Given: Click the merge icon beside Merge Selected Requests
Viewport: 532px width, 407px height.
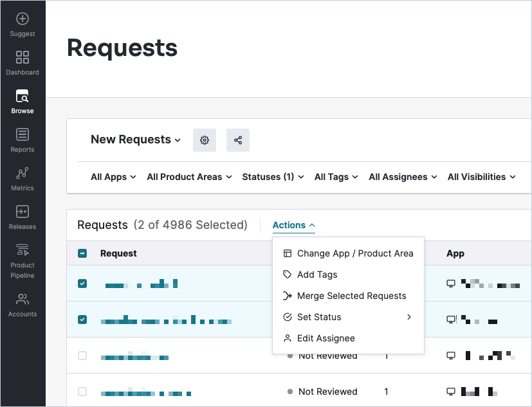Looking at the screenshot, I should pos(288,296).
